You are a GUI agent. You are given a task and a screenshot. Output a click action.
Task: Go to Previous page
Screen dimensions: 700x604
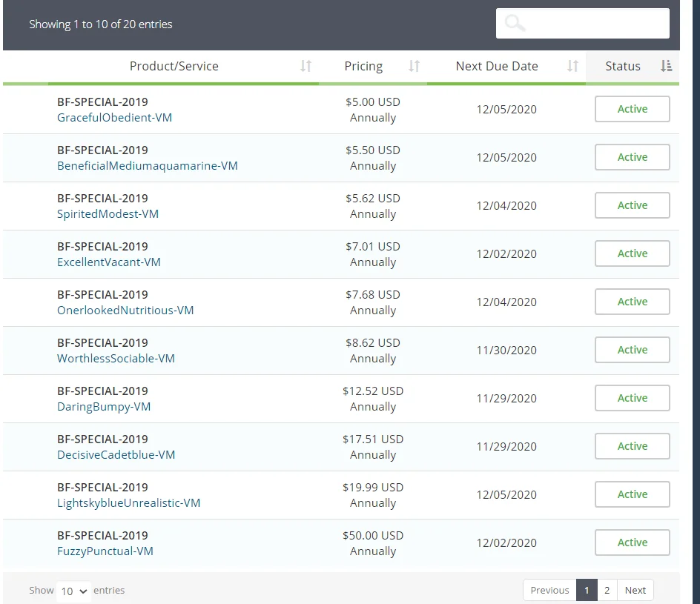(x=549, y=590)
